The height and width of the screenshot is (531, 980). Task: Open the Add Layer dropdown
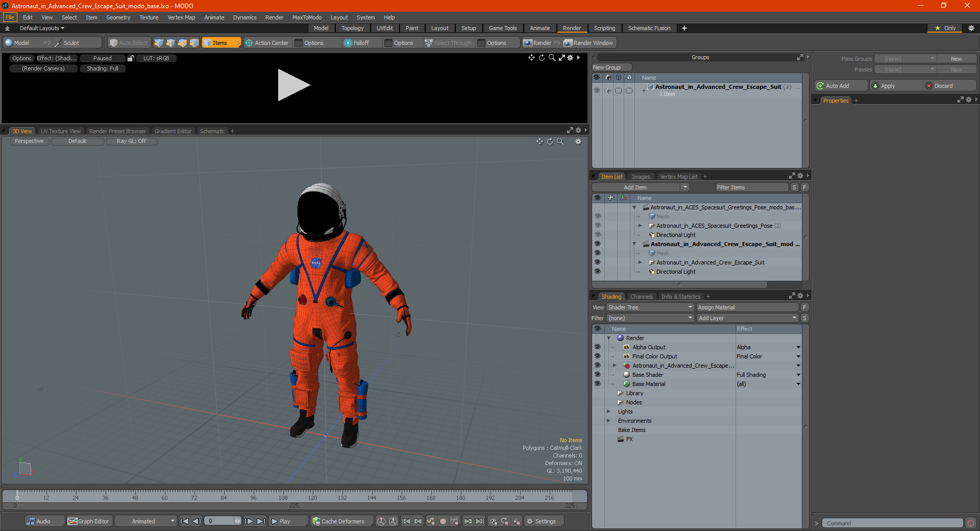[747, 318]
